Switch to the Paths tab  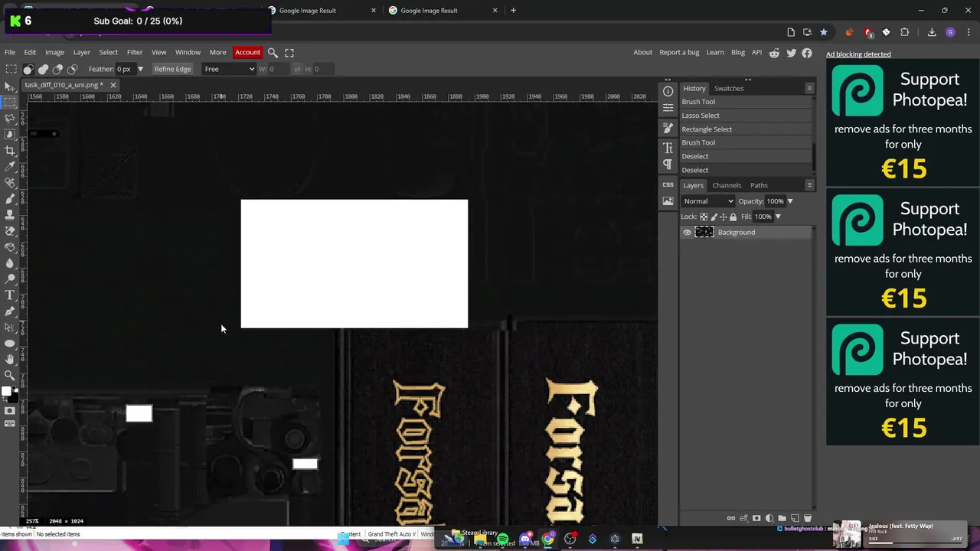[759, 185]
